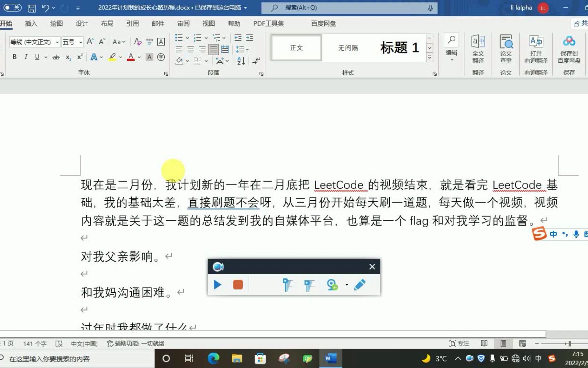Expand the numbering list dropdown arrow
Image resolution: width=588 pixels, height=368 pixels.
206,38
